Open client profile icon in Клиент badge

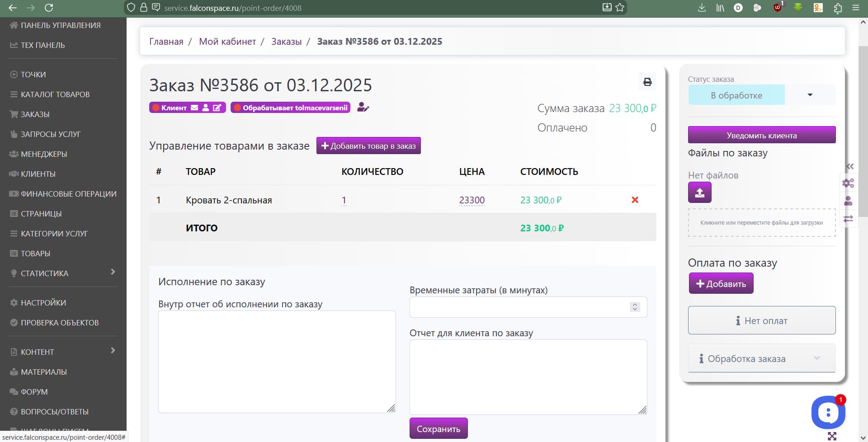[x=206, y=108]
